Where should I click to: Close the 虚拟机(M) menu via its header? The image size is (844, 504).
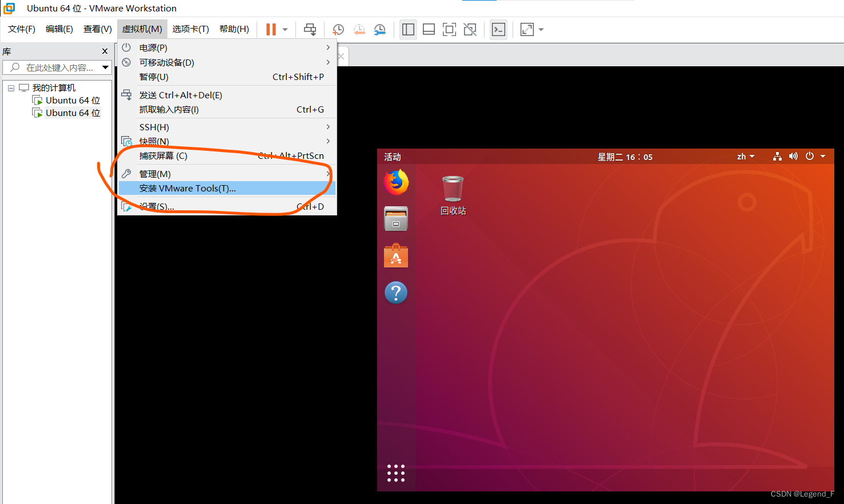point(142,29)
